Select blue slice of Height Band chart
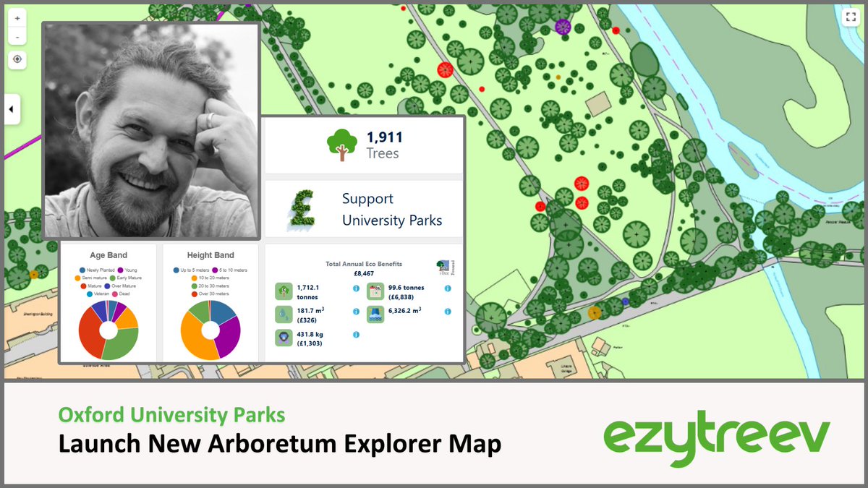This screenshot has width=868, height=488. [222, 311]
